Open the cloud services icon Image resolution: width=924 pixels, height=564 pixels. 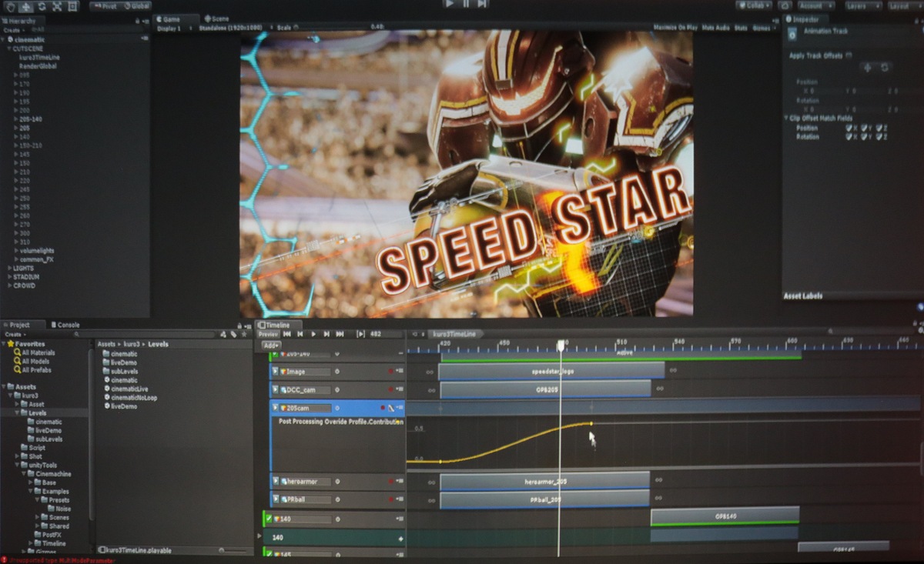(x=785, y=5)
